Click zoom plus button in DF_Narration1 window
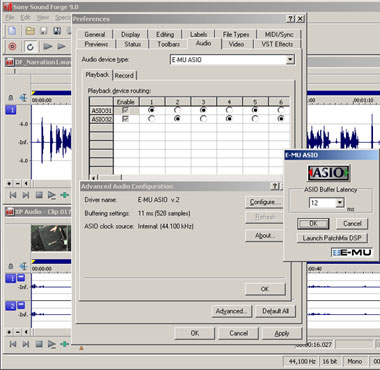 (9, 183)
